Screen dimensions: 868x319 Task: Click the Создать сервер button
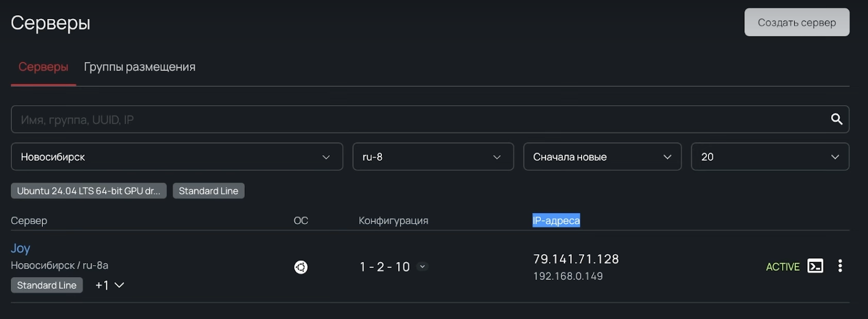click(x=797, y=22)
